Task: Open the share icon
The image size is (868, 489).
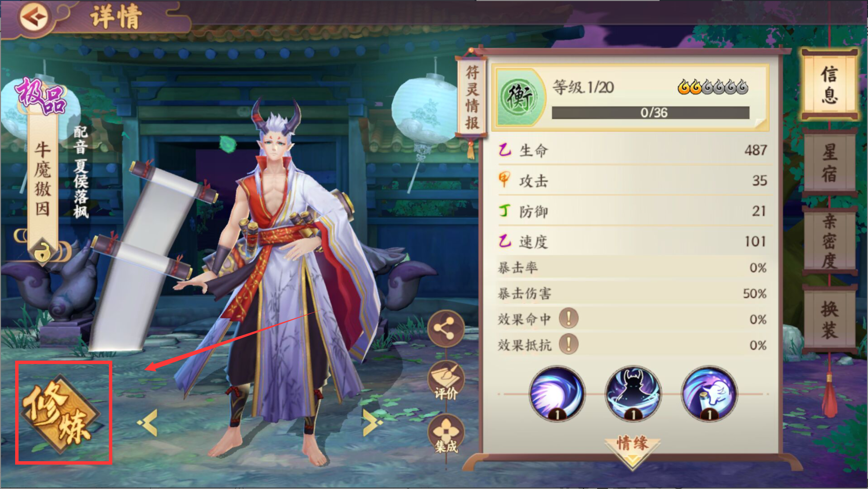Action: pos(445,328)
